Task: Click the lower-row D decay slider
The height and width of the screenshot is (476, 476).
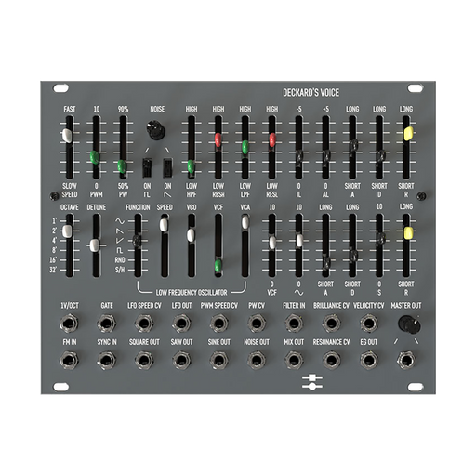Action: point(353,256)
